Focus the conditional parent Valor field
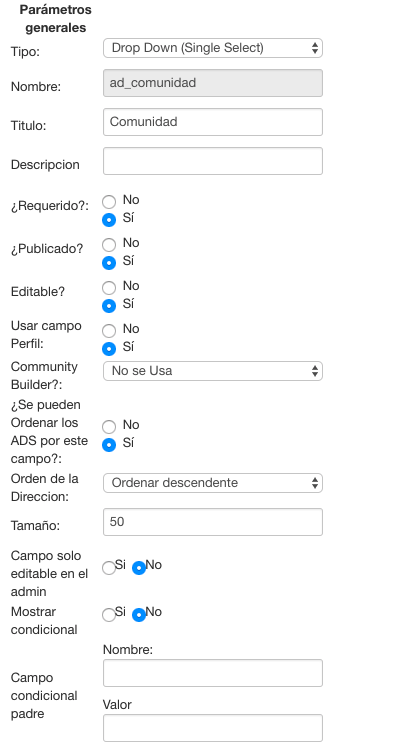Image resolution: width=412 pixels, height=751 pixels. pos(213,728)
